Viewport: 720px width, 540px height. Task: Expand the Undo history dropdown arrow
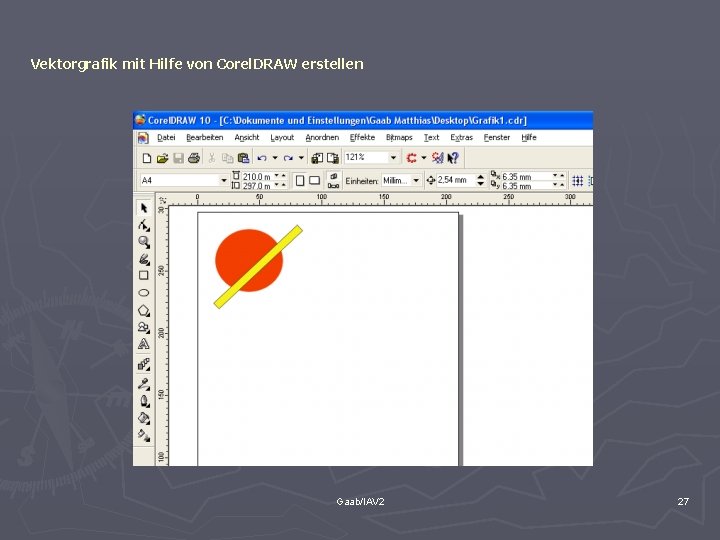pyautogui.click(x=275, y=158)
